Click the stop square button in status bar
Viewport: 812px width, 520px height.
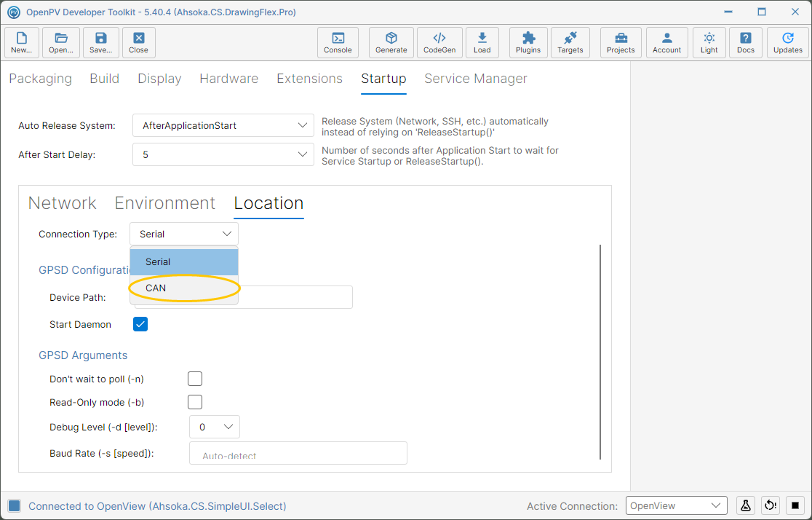point(795,505)
